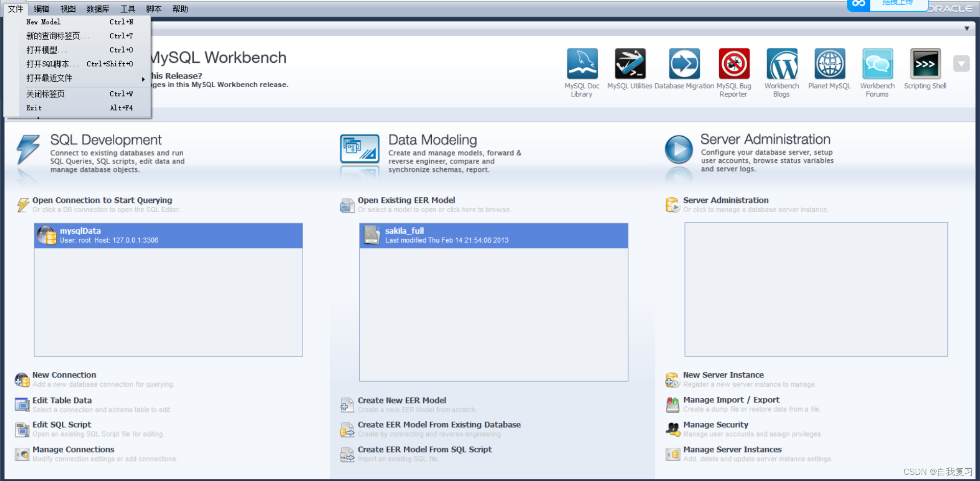Click the Manage Server Instances icon

click(673, 454)
